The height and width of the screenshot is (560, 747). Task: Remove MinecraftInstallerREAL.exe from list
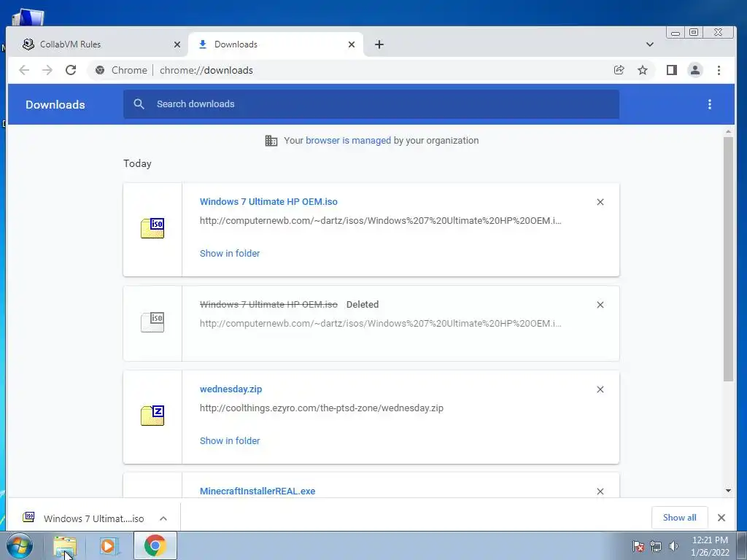600,491
